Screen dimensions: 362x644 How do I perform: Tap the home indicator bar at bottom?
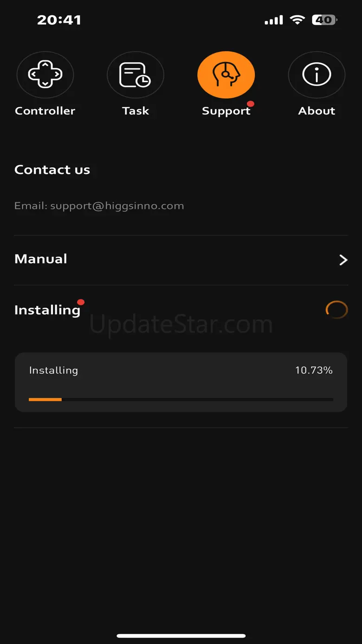181,636
